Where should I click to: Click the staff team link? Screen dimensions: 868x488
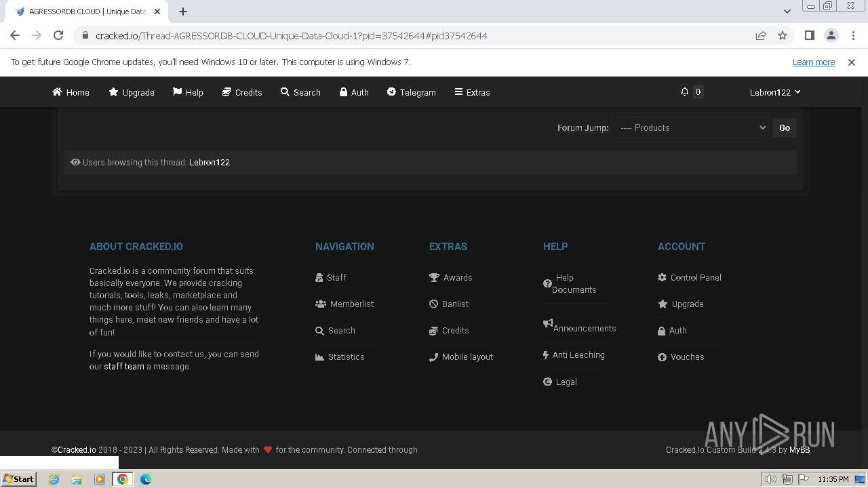124,366
